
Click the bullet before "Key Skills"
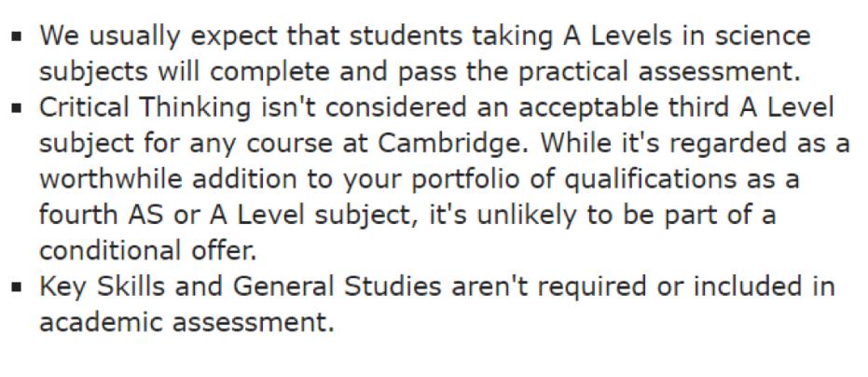[x=18, y=288]
